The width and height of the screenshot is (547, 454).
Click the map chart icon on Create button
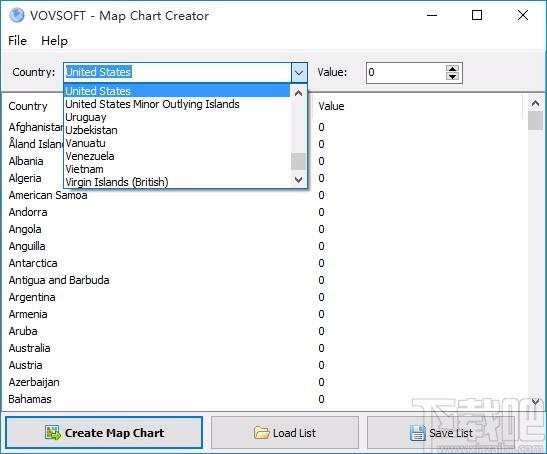point(53,433)
